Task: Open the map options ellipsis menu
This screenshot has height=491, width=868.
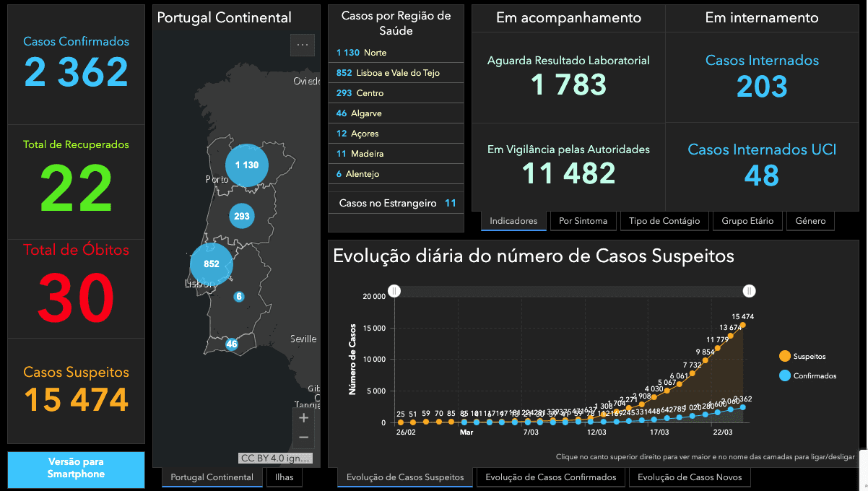Action: 302,45
